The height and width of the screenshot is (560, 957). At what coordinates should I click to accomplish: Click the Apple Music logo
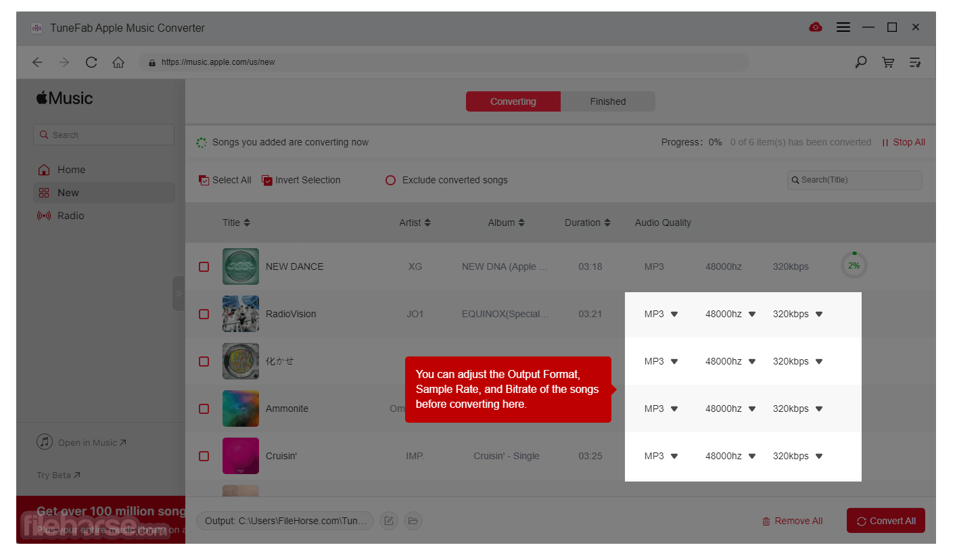coord(65,99)
